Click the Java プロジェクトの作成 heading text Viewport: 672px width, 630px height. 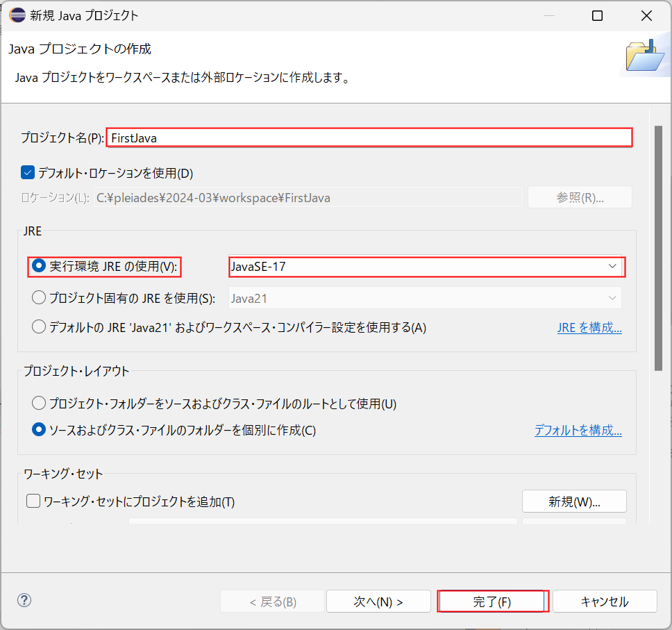80,49
